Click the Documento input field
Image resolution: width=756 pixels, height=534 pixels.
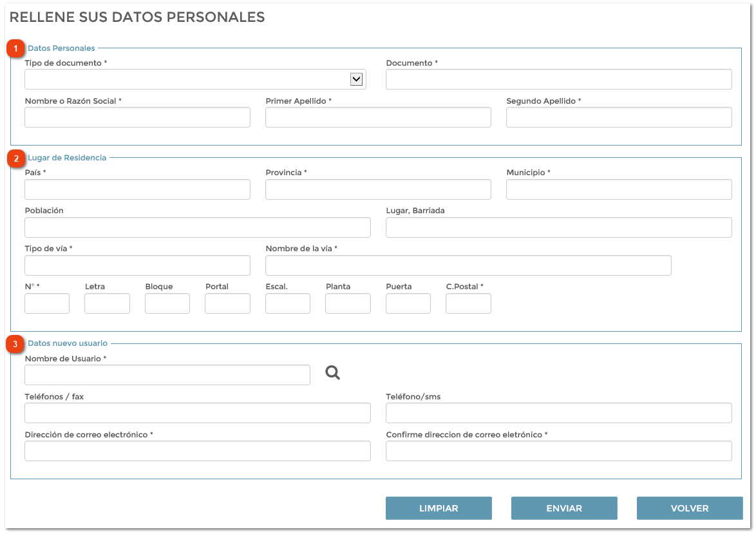click(558, 79)
